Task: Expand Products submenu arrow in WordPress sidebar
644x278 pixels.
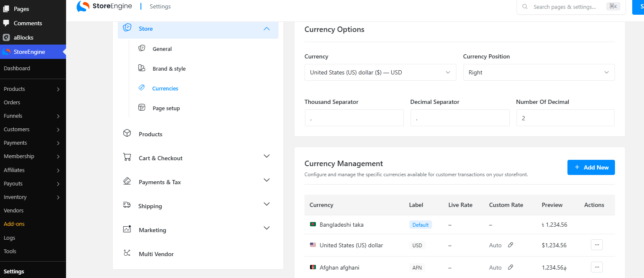Action: pyautogui.click(x=58, y=89)
